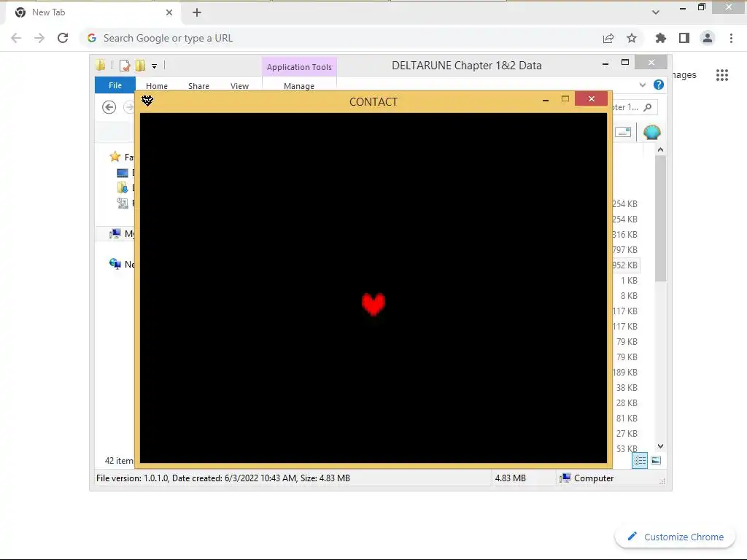Go forward in Chrome
Screen dimensions: 747x560
(39, 38)
